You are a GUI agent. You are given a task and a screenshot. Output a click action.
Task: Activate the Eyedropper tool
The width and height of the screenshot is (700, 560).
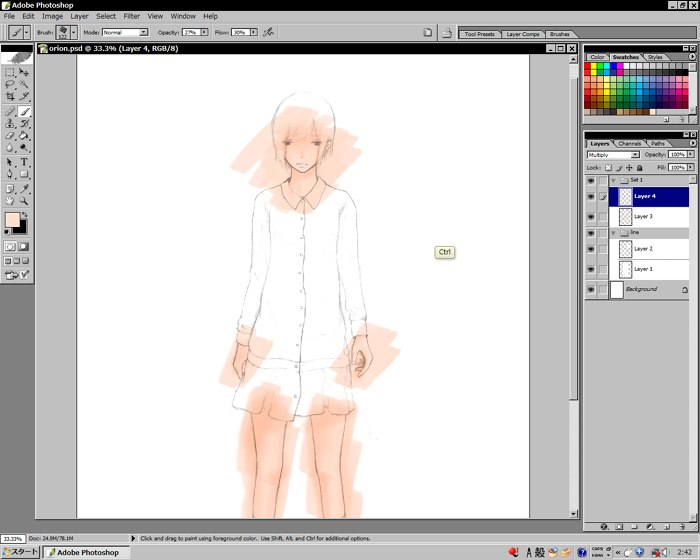(x=24, y=188)
